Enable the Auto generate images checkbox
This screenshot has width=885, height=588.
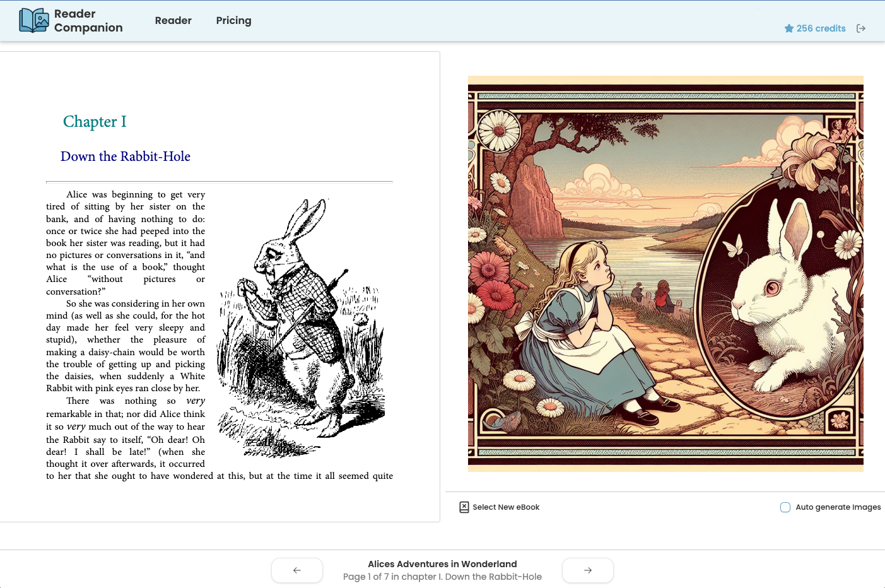pos(785,507)
